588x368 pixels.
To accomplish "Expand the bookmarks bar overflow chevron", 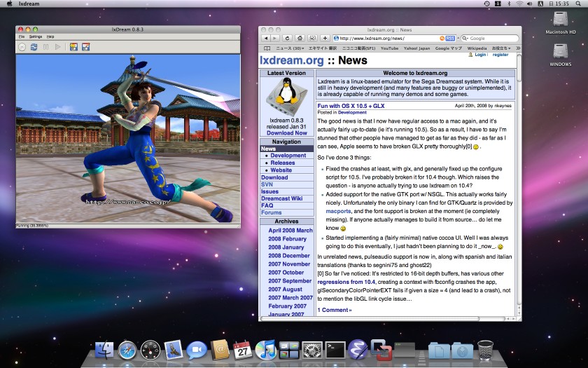I will pos(518,48).
